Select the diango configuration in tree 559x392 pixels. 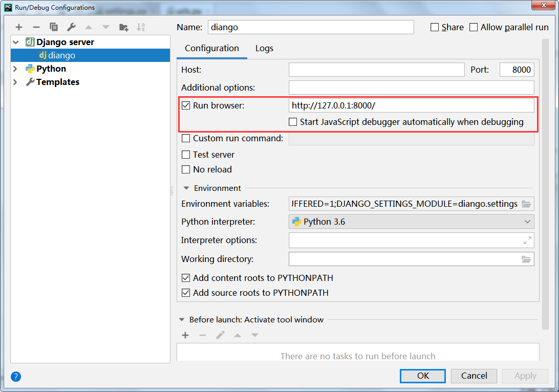pyautogui.click(x=90, y=55)
